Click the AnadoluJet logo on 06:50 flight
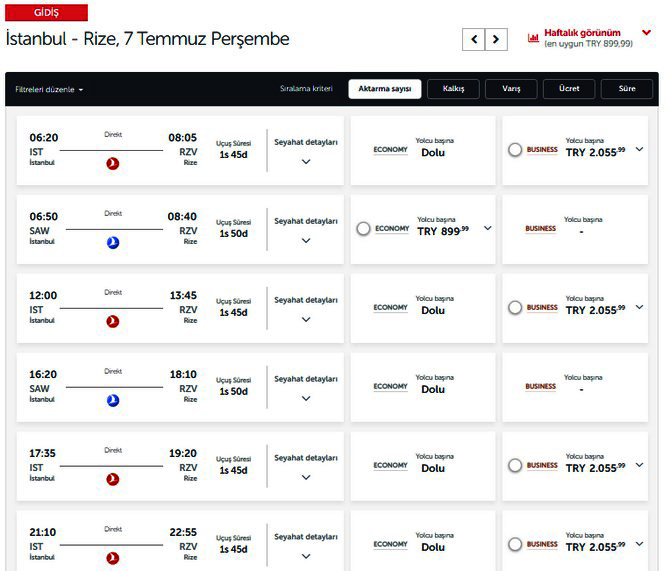 (x=113, y=242)
